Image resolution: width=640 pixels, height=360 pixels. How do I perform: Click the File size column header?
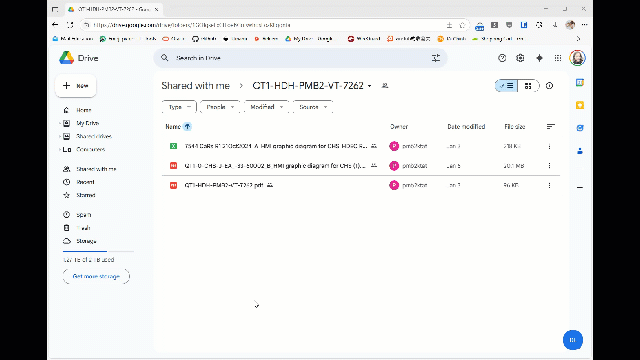(x=515, y=127)
